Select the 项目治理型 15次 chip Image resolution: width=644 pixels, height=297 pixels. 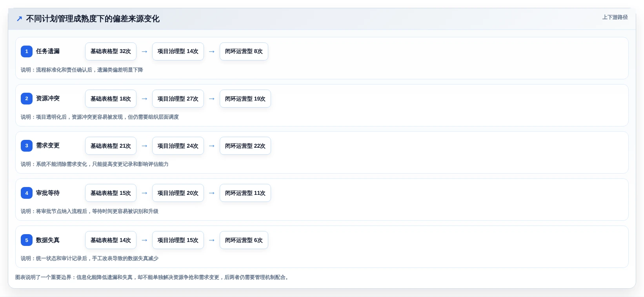point(178,240)
